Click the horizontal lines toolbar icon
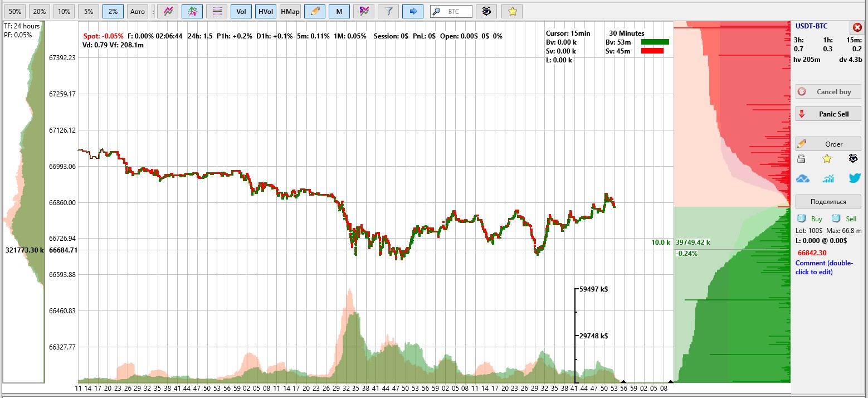The width and height of the screenshot is (868, 398). (x=217, y=11)
